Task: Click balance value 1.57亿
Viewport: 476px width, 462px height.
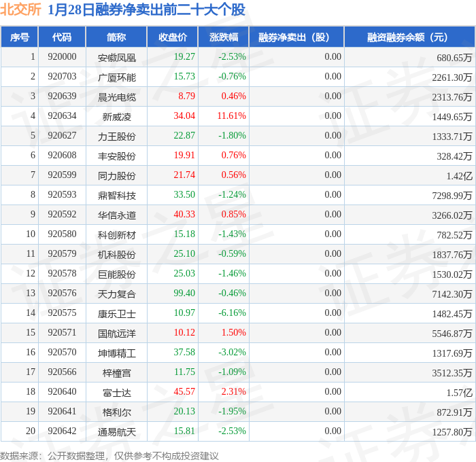Action: 459,393
